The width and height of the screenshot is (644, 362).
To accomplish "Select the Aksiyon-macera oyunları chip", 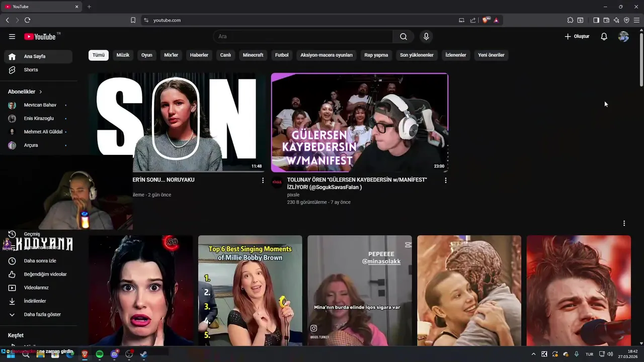I will point(327,55).
